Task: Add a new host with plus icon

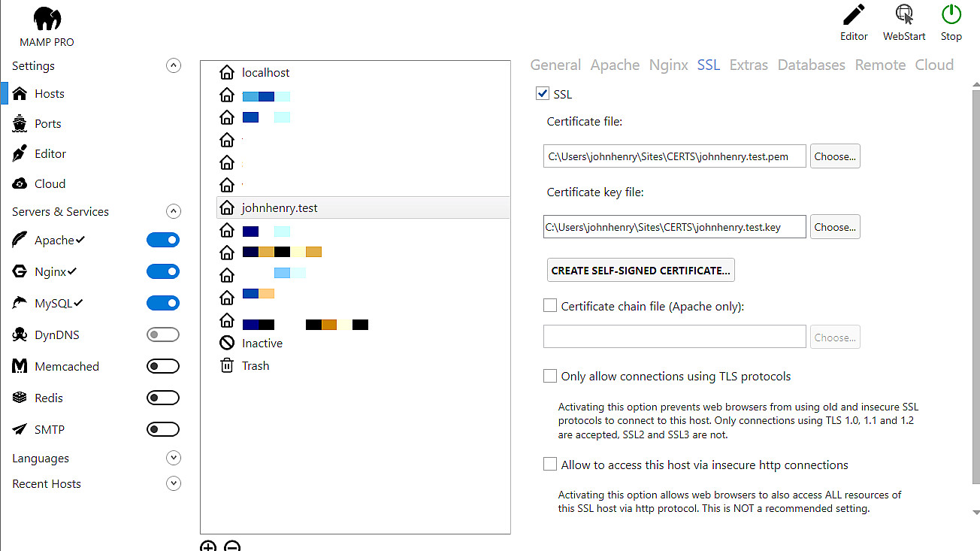Action: [208, 546]
